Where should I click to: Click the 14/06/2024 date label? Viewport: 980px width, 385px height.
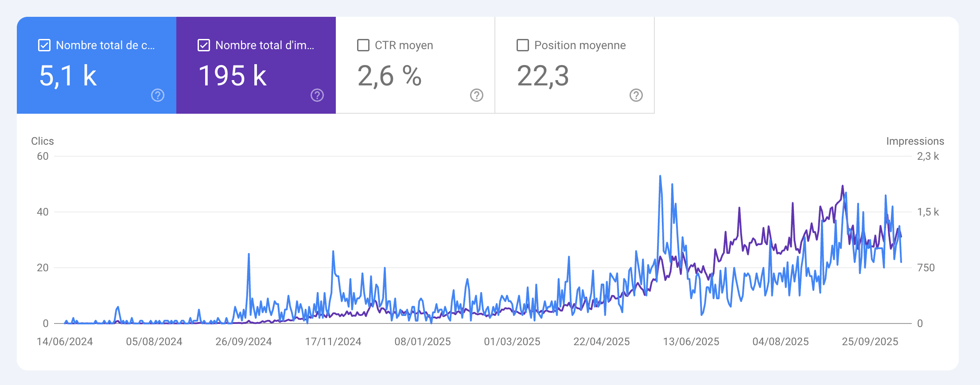pyautogui.click(x=65, y=342)
